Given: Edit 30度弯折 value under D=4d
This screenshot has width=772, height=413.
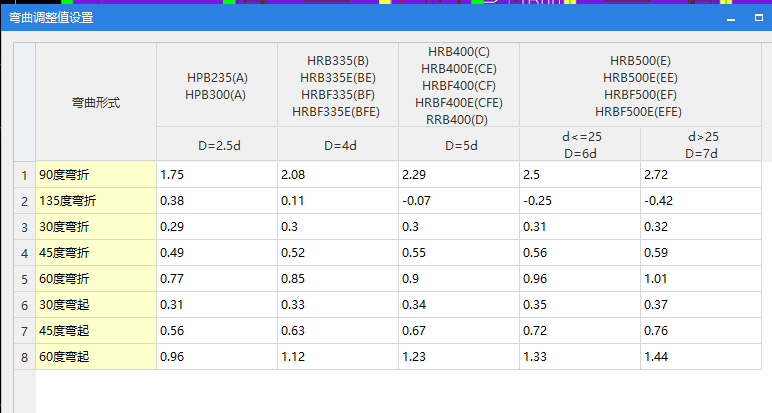Looking at the screenshot, I should tap(338, 227).
